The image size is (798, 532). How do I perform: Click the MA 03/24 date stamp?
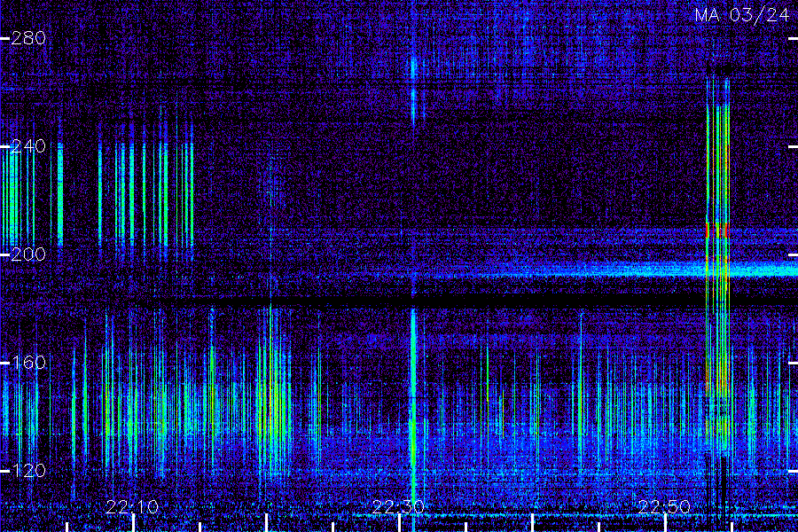[x=742, y=15]
